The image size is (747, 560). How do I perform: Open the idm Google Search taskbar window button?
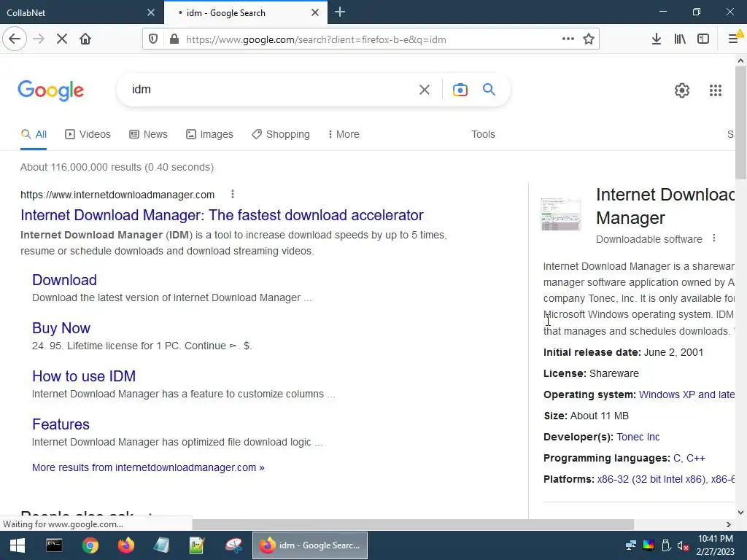tap(309, 545)
